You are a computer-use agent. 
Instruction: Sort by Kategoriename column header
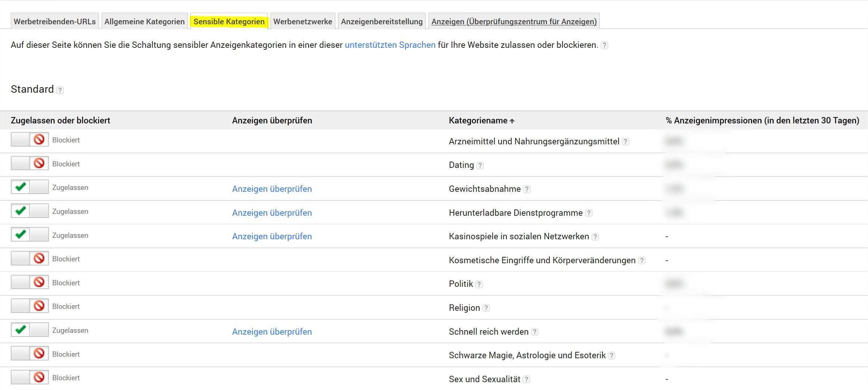[481, 120]
